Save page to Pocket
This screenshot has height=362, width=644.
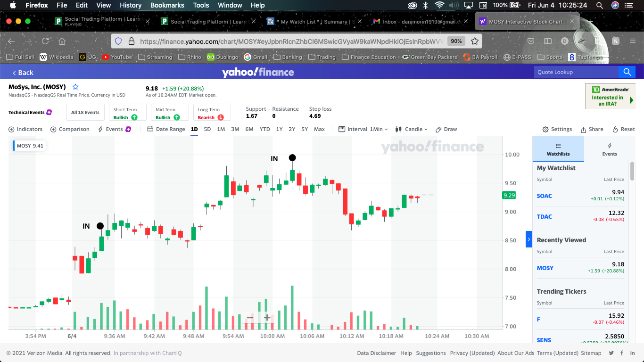point(531,41)
